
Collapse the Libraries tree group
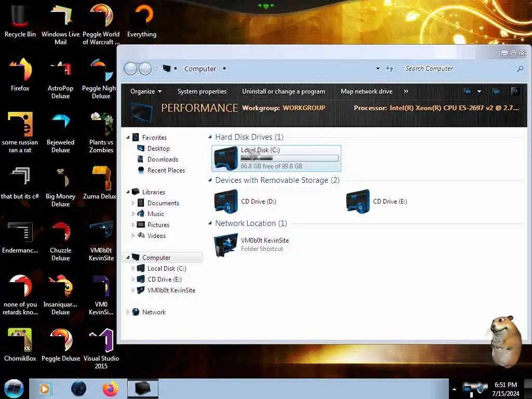128,192
